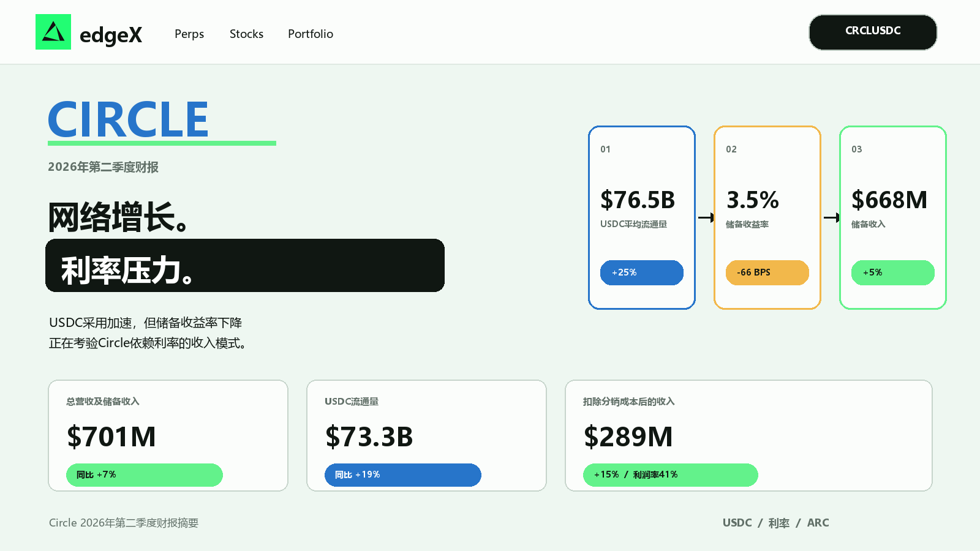Click the 储备收入 label in card 03

click(x=869, y=224)
